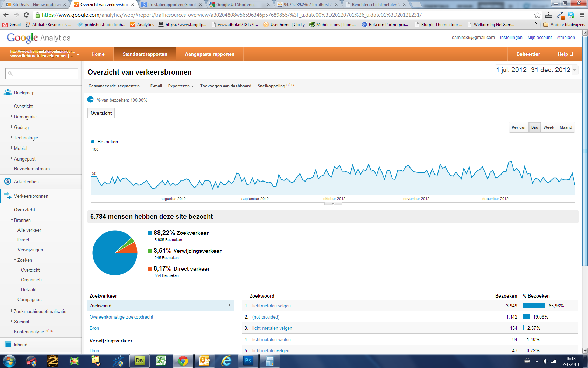588x368 pixels.
Task: Open the Gmail bookmark
Action: tap(12, 25)
